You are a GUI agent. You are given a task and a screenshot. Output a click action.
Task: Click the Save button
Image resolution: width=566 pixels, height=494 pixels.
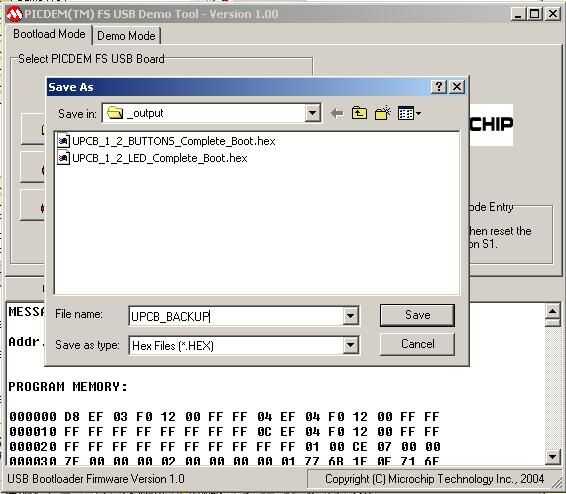(x=417, y=315)
